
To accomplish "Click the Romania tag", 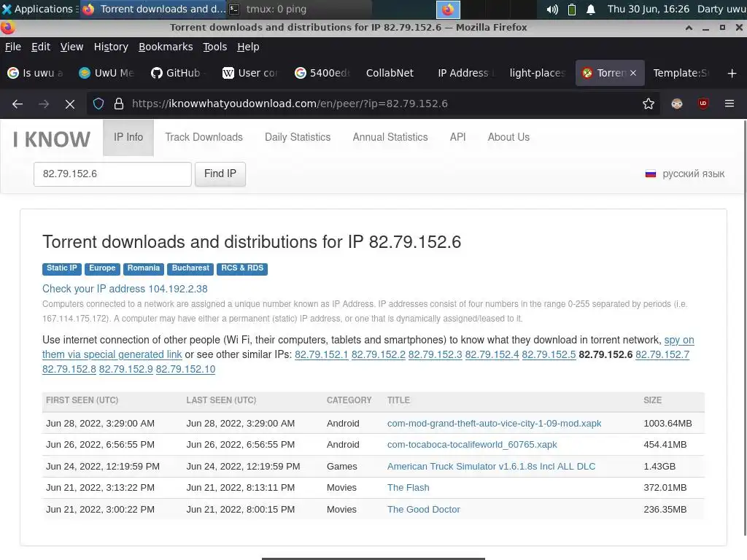I will coord(144,268).
